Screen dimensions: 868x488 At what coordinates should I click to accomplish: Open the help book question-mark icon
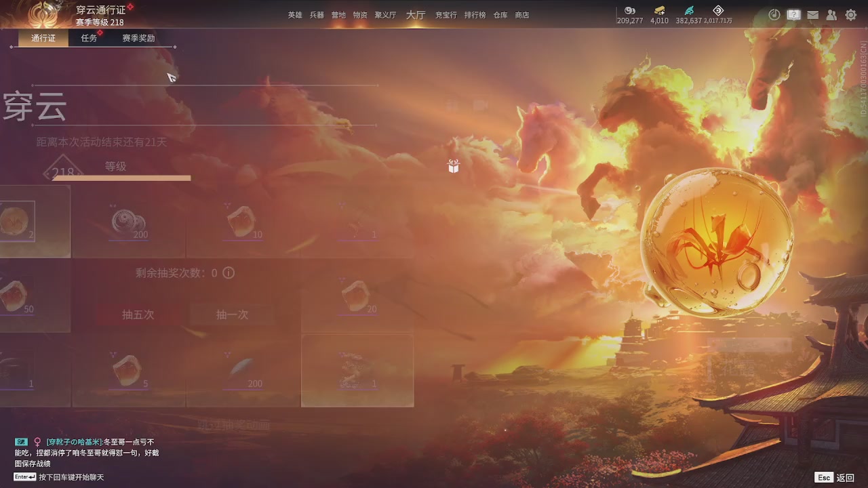point(793,15)
